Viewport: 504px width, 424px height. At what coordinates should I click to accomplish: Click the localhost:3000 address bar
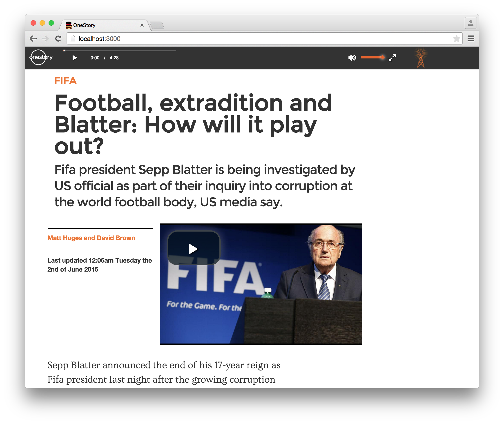(264, 38)
